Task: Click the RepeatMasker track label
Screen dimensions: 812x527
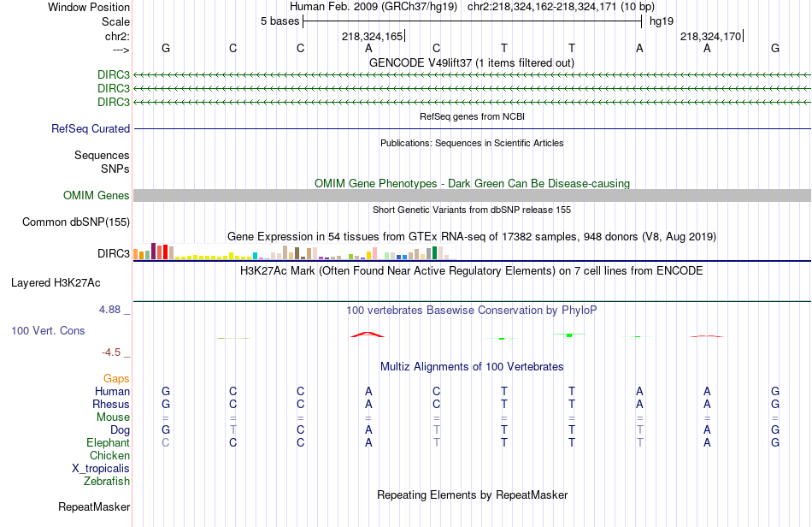Action: [x=94, y=506]
